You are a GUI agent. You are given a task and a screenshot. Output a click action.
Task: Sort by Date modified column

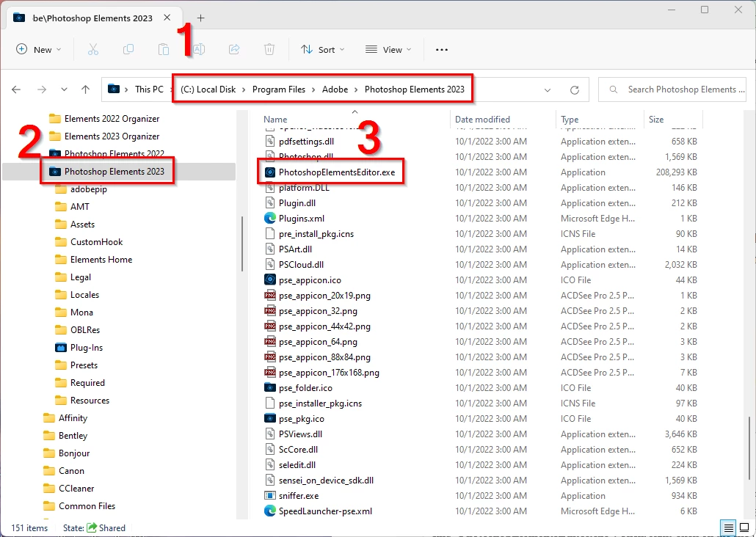coord(482,120)
